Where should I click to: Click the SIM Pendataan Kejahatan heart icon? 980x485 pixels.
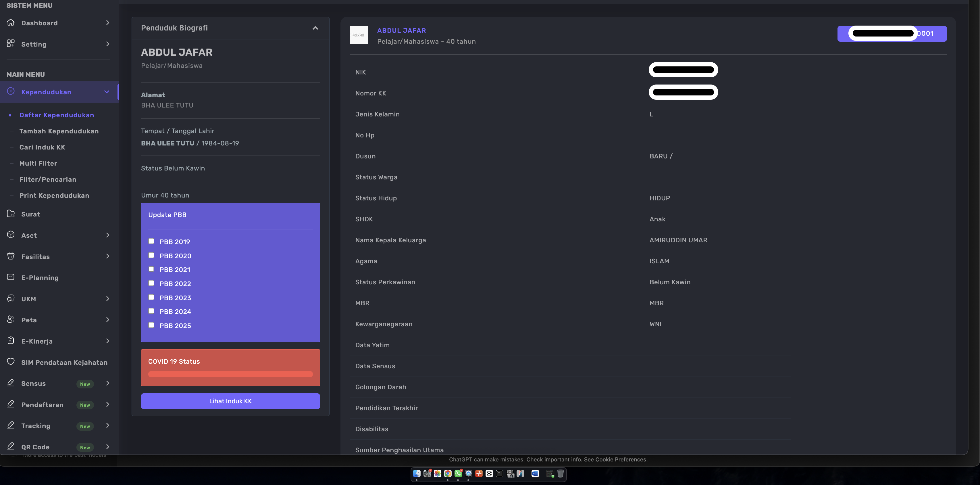pos(11,362)
